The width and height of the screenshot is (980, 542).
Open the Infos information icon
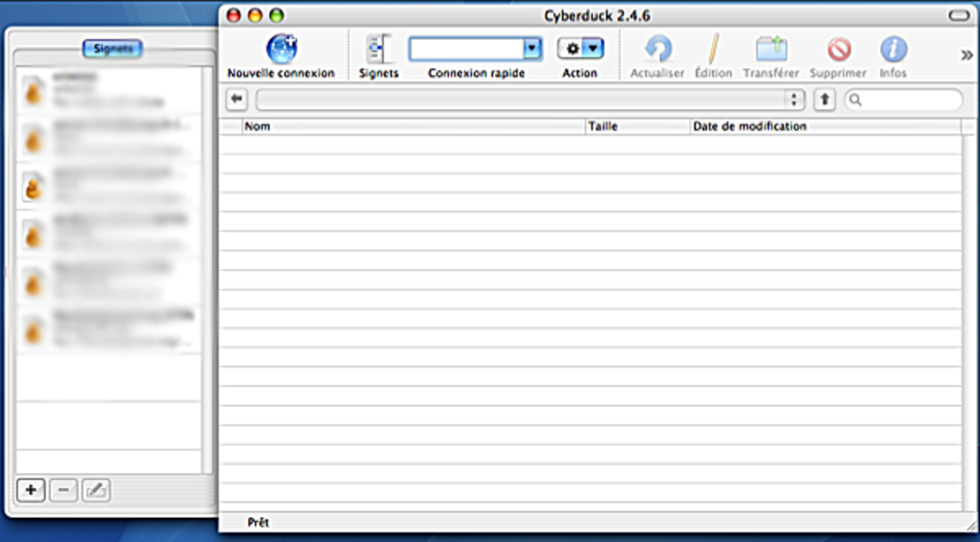click(x=893, y=49)
